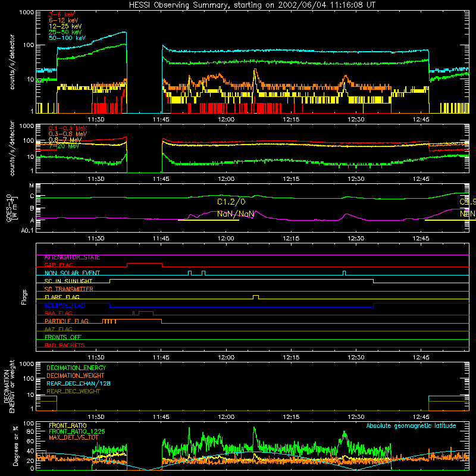Select the SAA_FLAG label

(58, 313)
